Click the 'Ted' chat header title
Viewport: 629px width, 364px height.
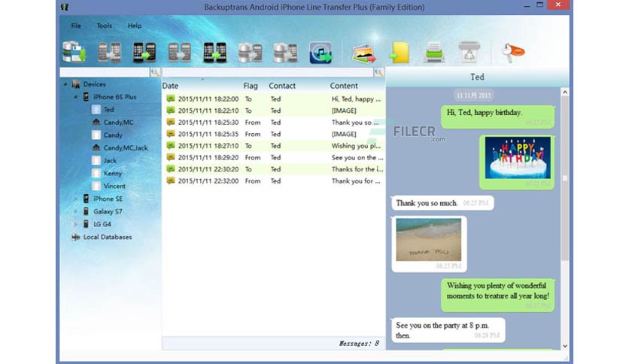click(x=477, y=77)
